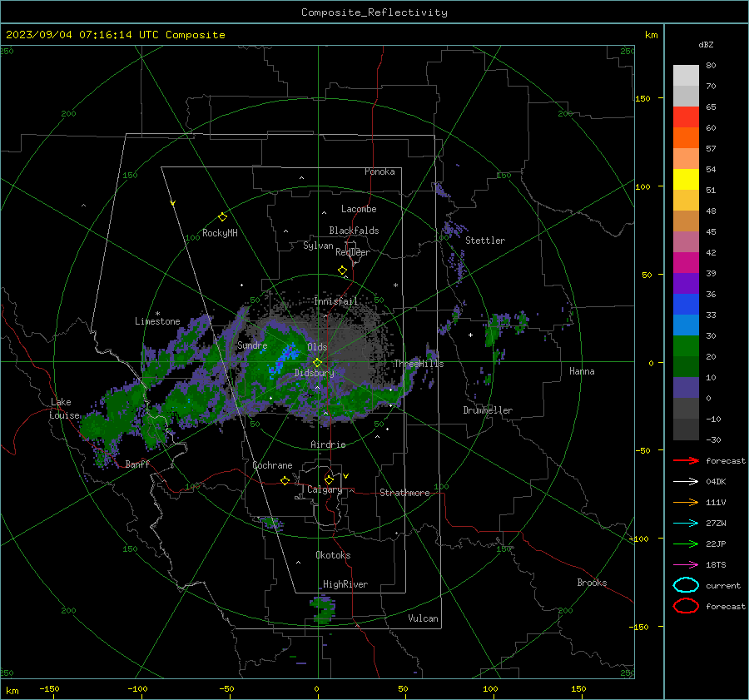Select the yellow 54 dBZ color swatch

click(686, 180)
